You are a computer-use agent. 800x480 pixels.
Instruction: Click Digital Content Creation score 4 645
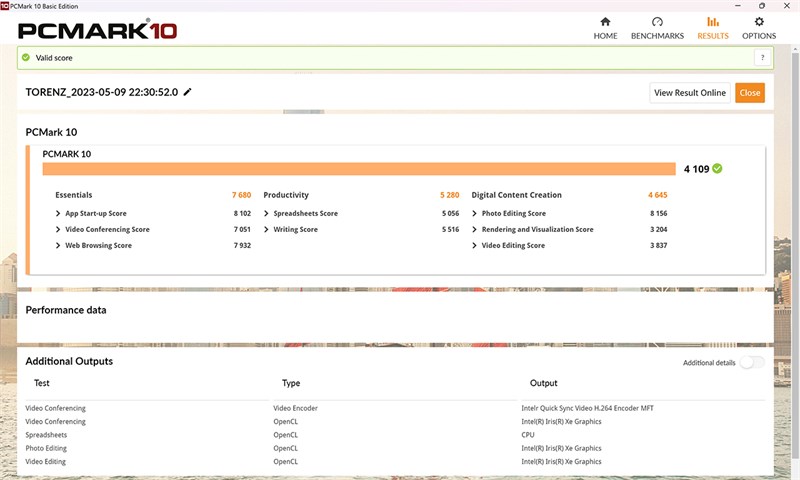[x=658, y=195]
